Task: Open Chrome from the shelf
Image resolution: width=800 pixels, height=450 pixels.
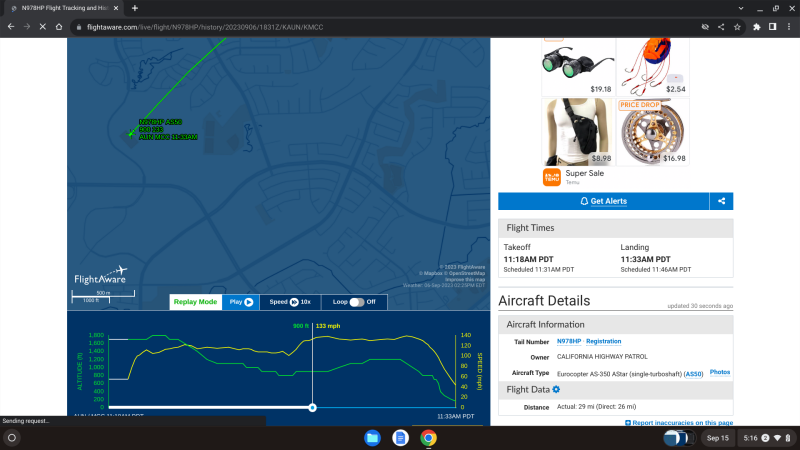Action: point(429,438)
